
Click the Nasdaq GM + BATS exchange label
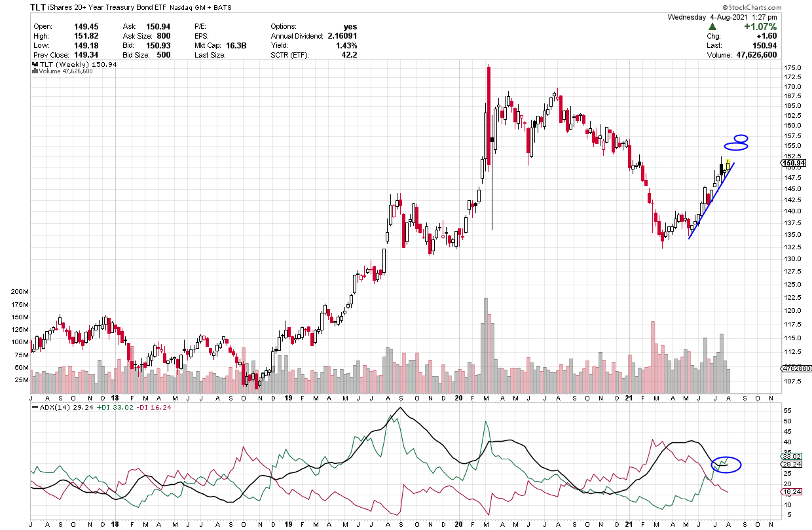(201, 8)
